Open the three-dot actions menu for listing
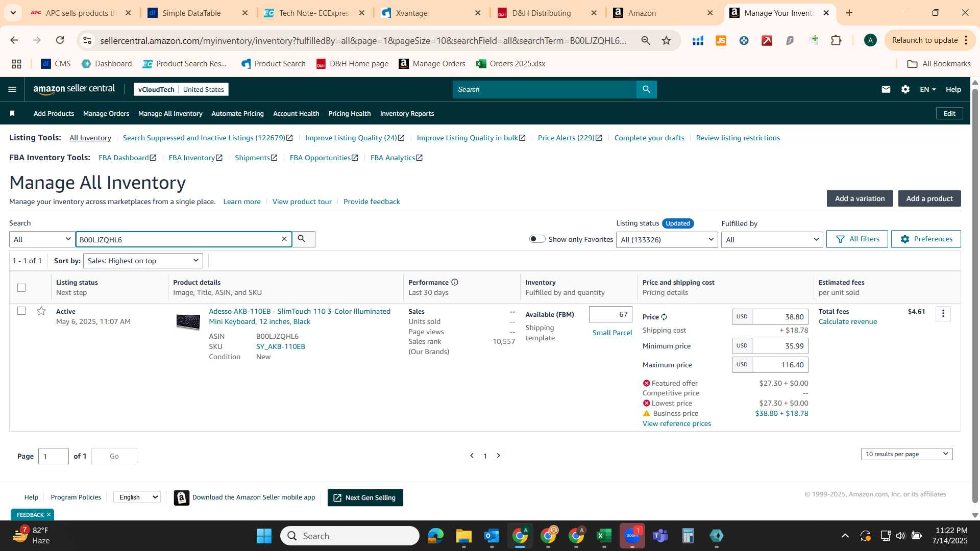980x551 pixels. click(x=943, y=313)
